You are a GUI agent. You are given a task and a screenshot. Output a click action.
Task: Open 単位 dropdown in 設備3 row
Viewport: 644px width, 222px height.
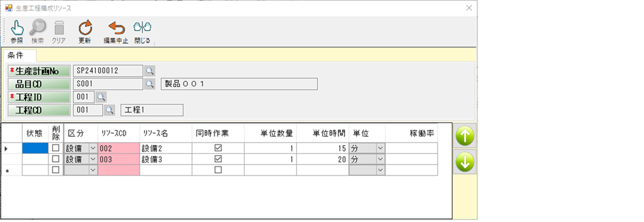(380, 159)
